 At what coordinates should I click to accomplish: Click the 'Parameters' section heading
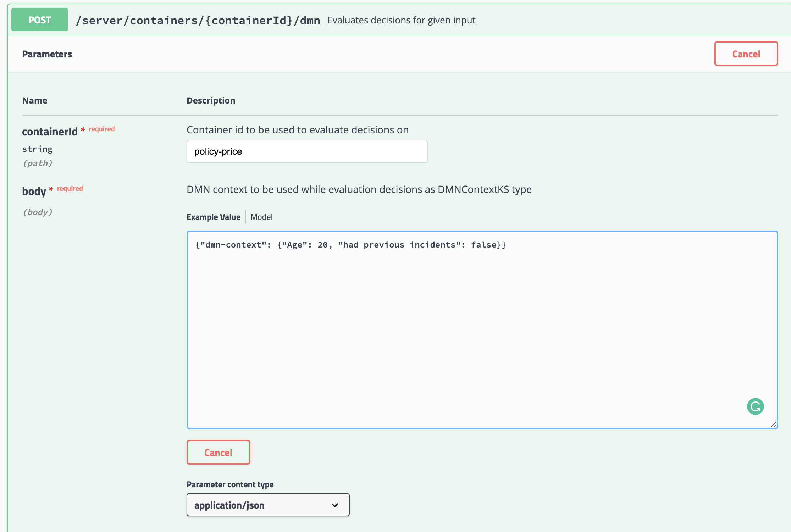pos(47,54)
